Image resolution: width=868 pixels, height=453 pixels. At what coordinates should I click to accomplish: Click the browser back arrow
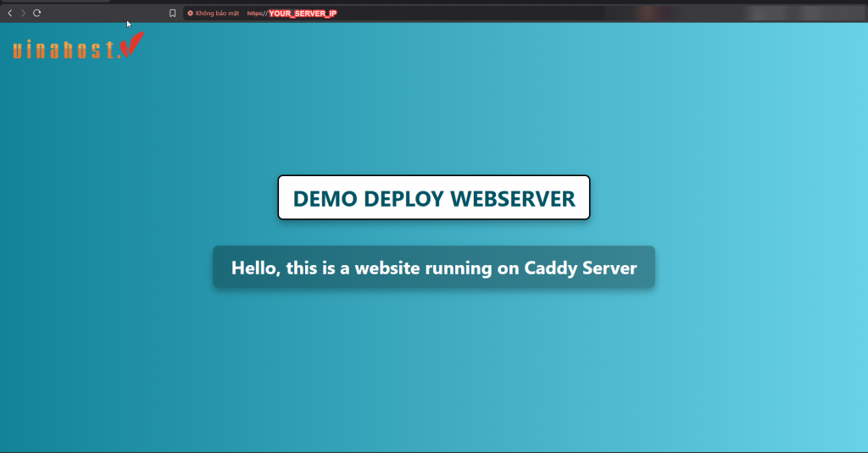click(9, 14)
